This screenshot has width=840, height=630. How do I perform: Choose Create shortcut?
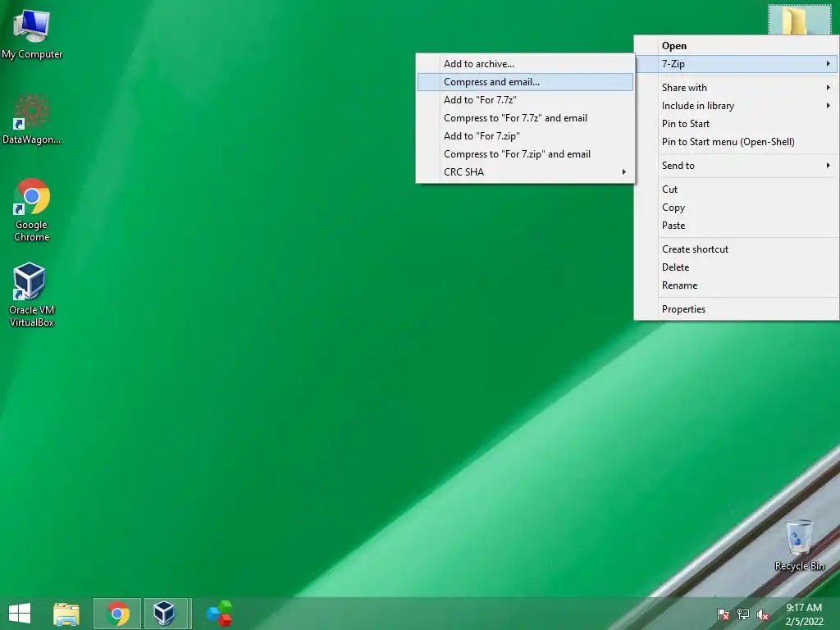point(736,249)
